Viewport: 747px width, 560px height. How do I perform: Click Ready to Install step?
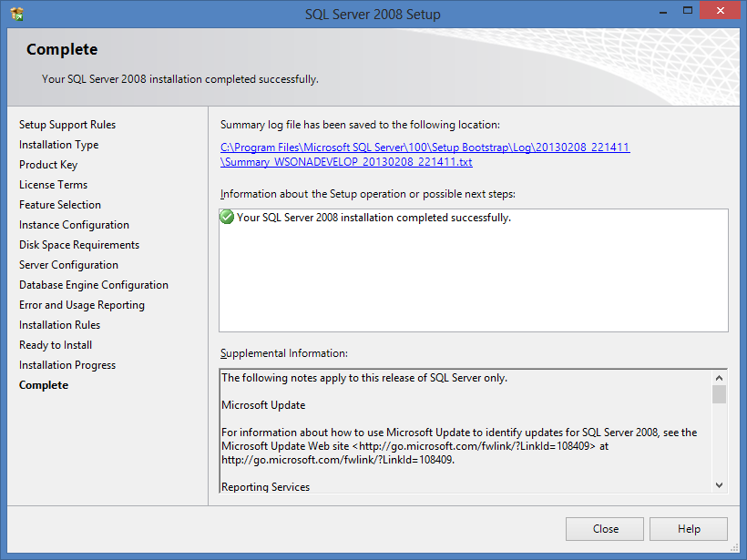[56, 344]
